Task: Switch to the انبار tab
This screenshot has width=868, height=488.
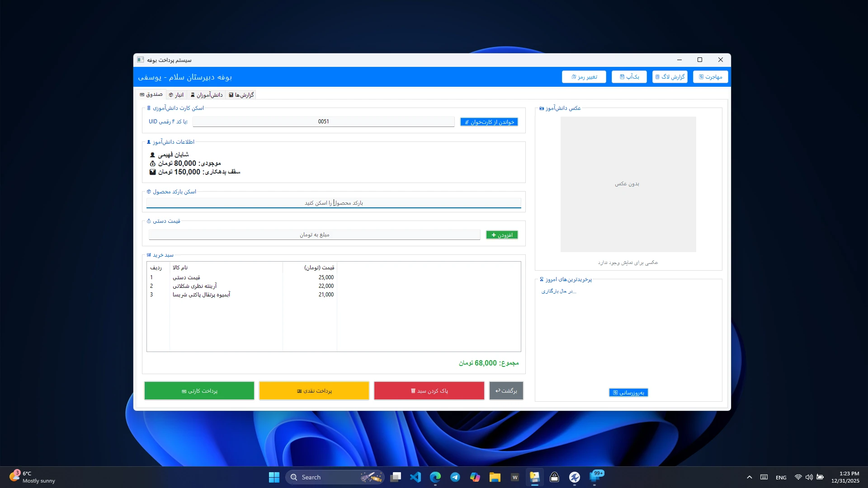Action: [176, 95]
